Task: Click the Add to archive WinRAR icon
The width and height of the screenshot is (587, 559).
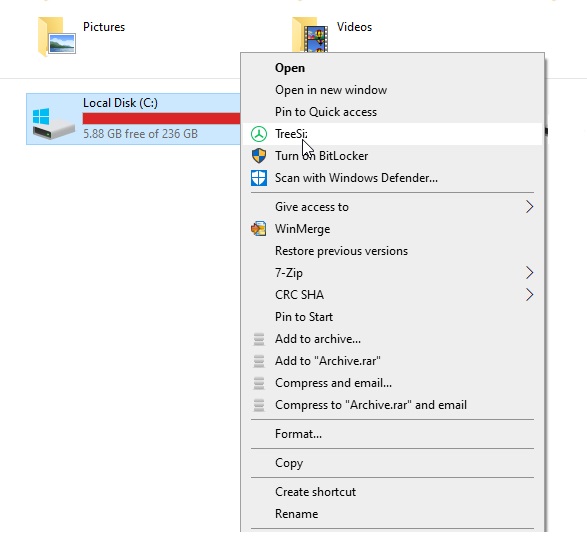Action: tap(259, 339)
